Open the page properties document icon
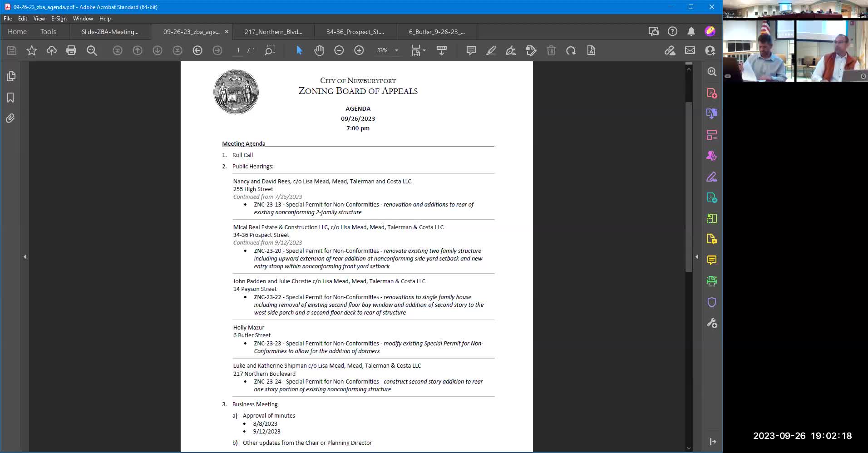The image size is (868, 453). (591, 50)
